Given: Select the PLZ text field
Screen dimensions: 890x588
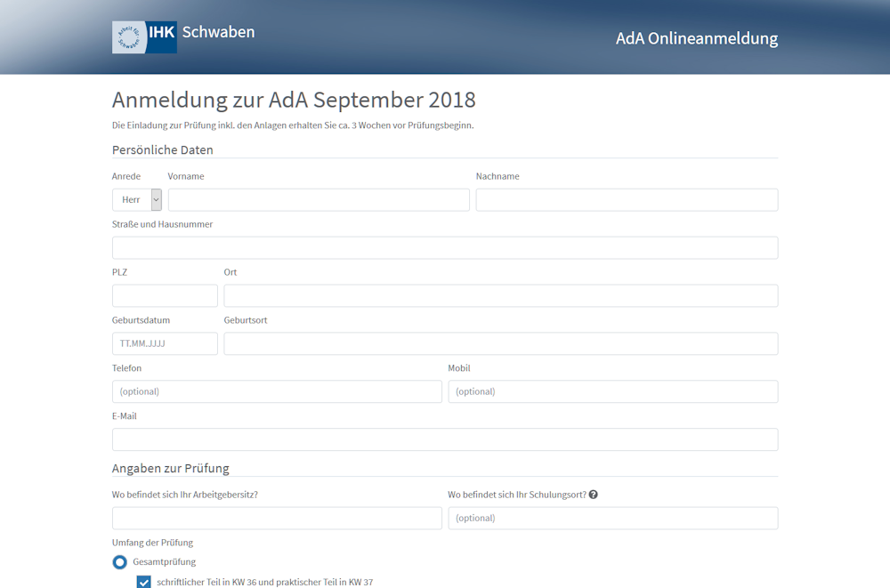Looking at the screenshot, I should [x=165, y=295].
